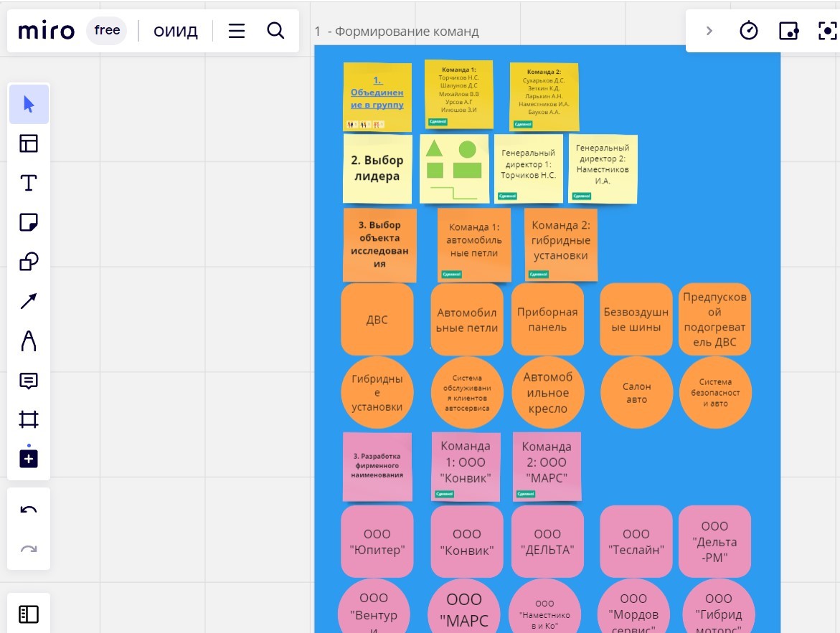This screenshot has width=840, height=633.
Task: Select the Frame tool
Action: pyautogui.click(x=29, y=419)
